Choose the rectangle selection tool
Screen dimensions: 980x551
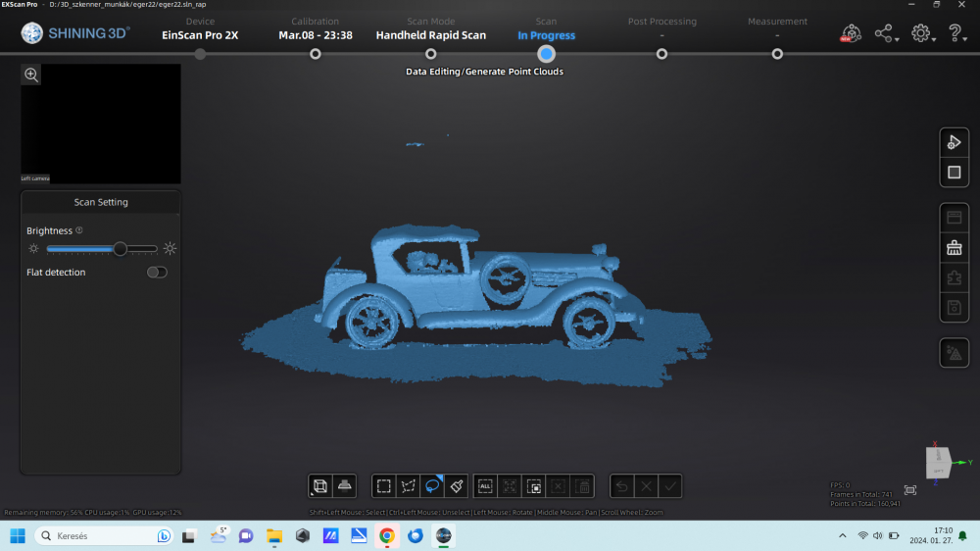384,485
